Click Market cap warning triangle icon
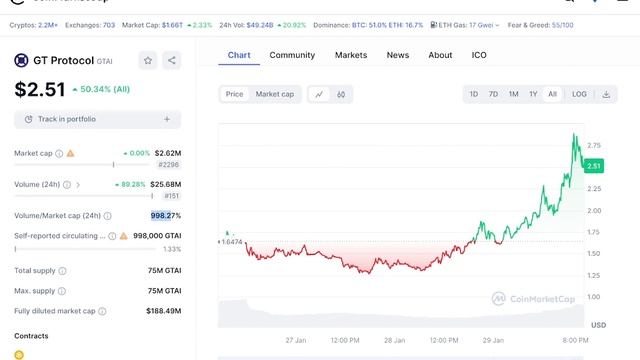 pos(71,153)
